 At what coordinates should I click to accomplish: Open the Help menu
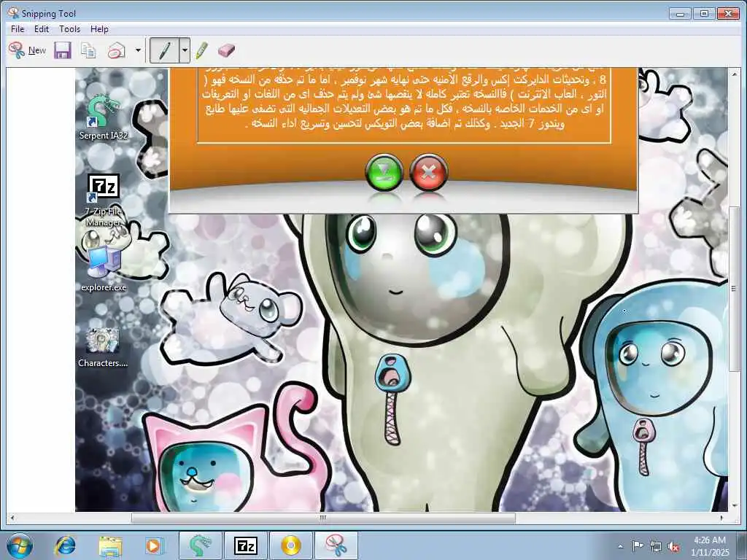(99, 29)
